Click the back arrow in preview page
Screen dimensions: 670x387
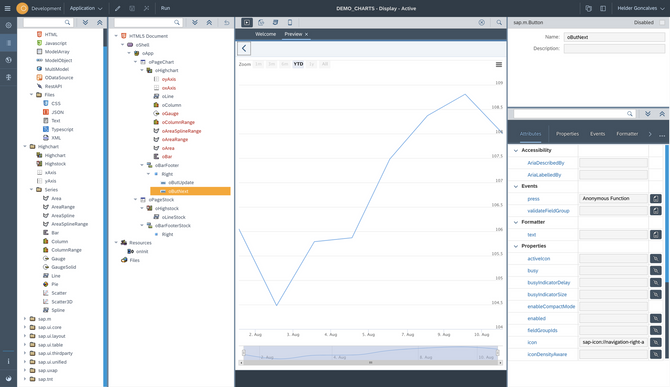(244, 48)
